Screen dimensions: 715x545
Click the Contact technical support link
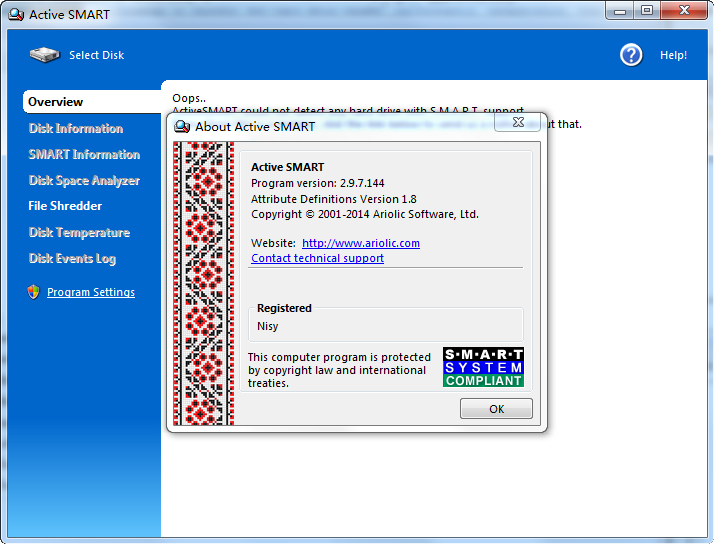[317, 258]
